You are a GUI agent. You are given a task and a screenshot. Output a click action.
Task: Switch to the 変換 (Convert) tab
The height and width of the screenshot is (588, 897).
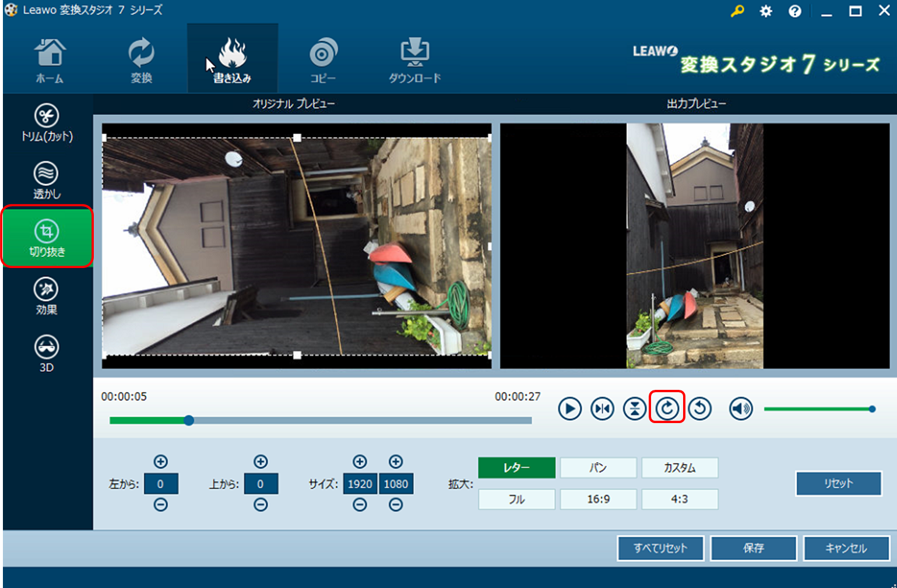pyautogui.click(x=141, y=59)
